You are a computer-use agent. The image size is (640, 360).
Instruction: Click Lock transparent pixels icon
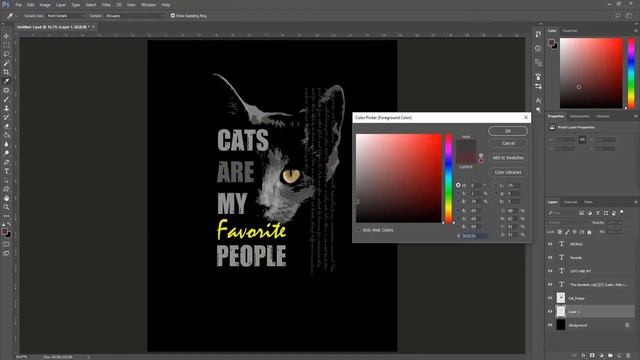pos(560,232)
